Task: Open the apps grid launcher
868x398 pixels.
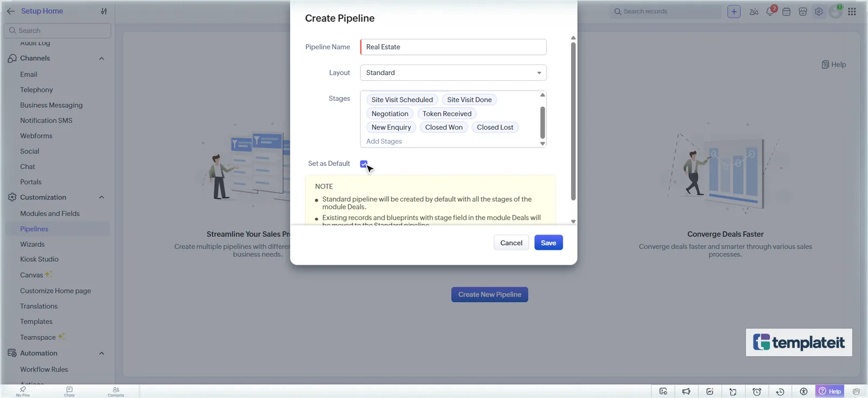Action: coord(852,11)
